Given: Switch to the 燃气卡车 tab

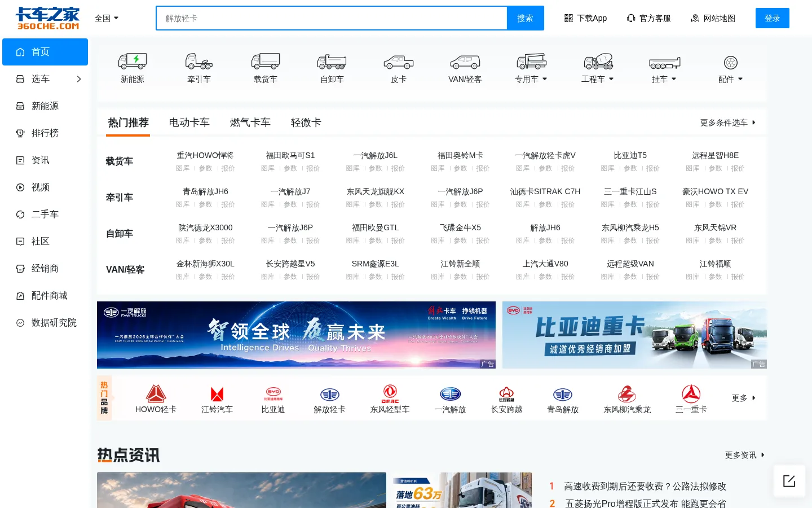Looking at the screenshot, I should 250,122.
